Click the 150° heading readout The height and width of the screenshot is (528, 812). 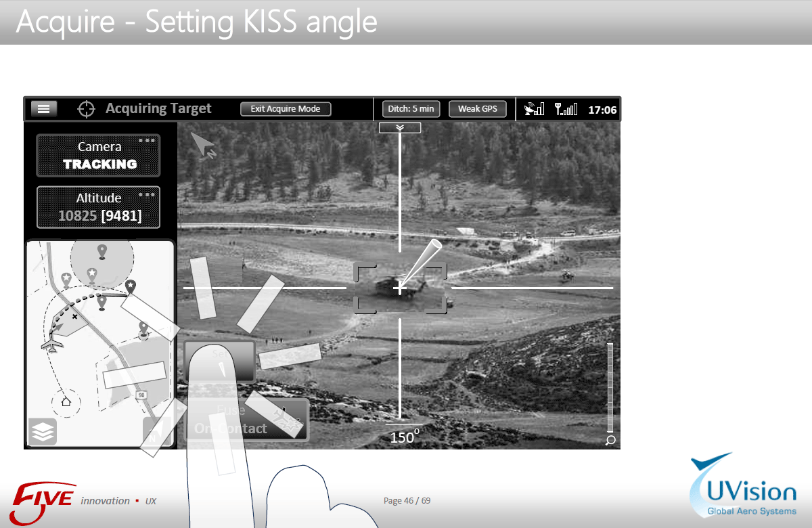(x=405, y=437)
